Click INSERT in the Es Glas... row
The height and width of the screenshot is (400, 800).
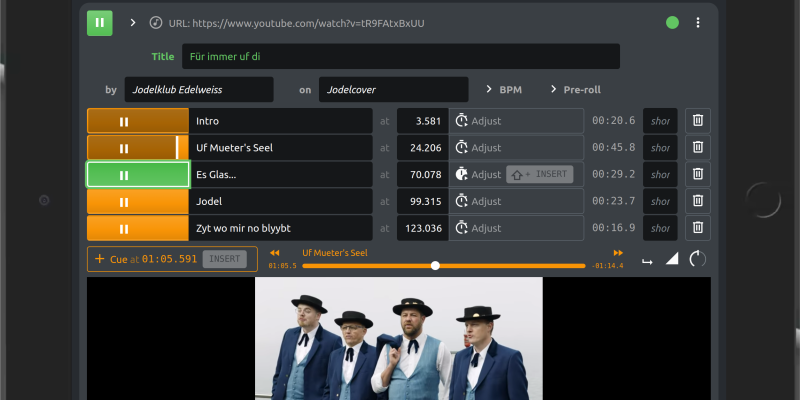point(539,174)
